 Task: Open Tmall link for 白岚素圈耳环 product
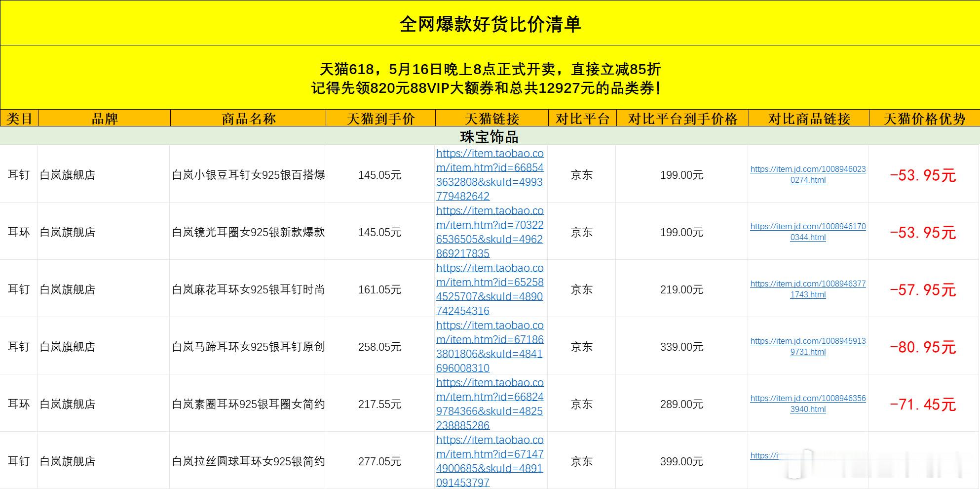490,404
